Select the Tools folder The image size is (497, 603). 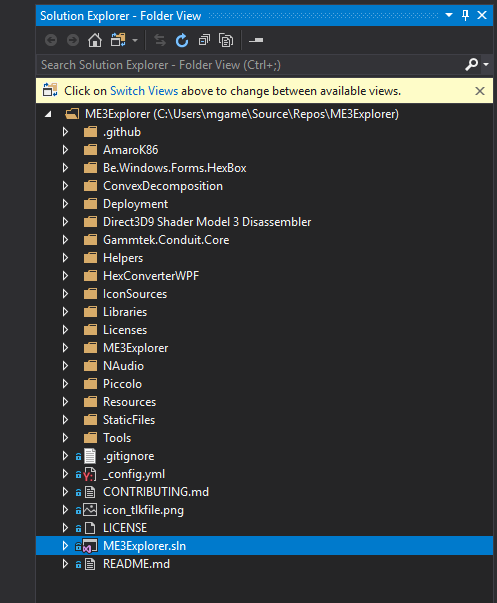click(117, 438)
